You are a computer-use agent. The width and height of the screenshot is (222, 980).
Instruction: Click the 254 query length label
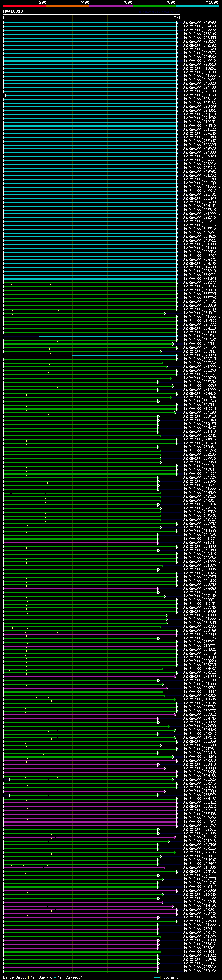(175, 17)
